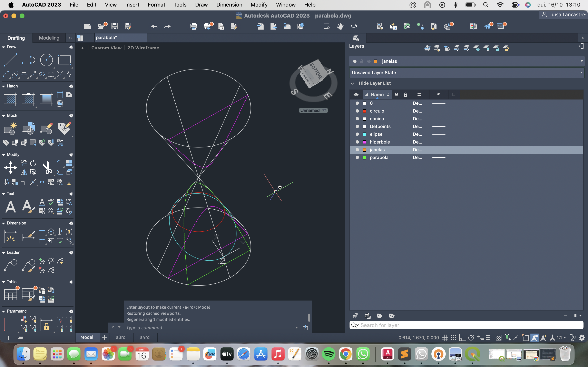
Task: Activate the Pan hand tool in toolbar
Action: point(340,26)
